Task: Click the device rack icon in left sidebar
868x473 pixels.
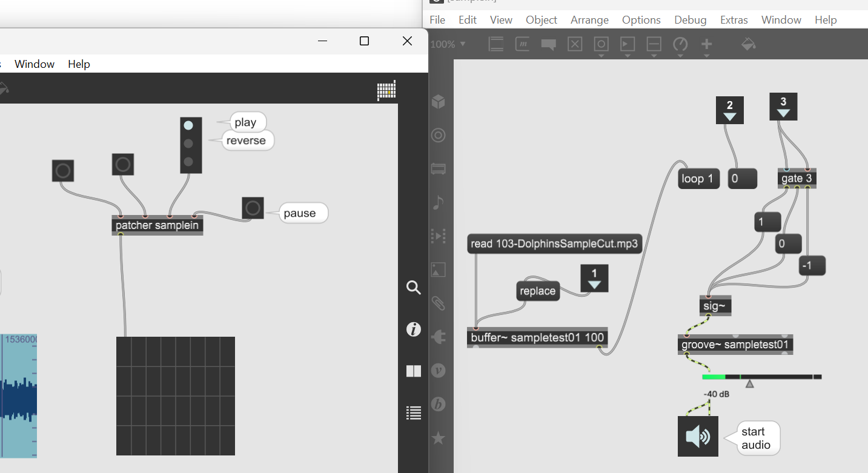Action: pyautogui.click(x=438, y=168)
